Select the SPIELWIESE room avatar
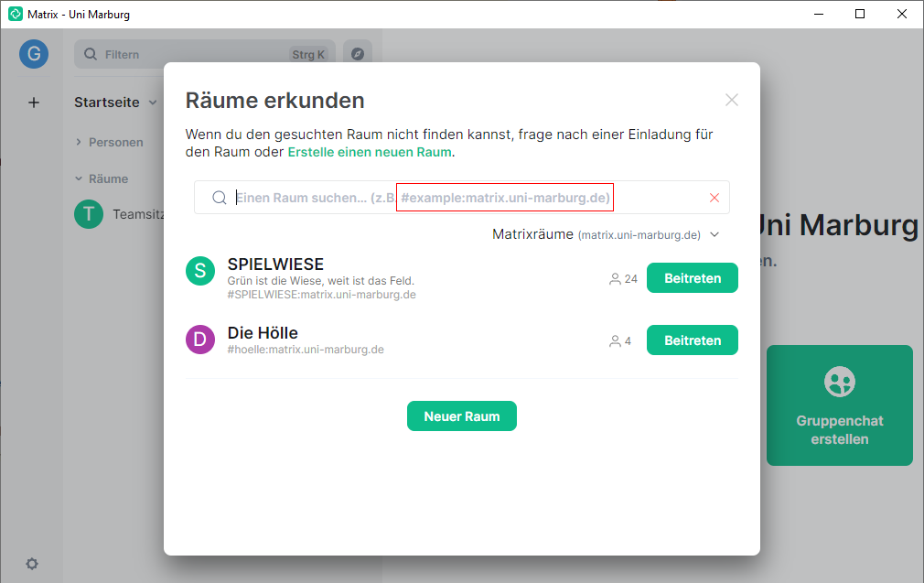 click(200, 271)
